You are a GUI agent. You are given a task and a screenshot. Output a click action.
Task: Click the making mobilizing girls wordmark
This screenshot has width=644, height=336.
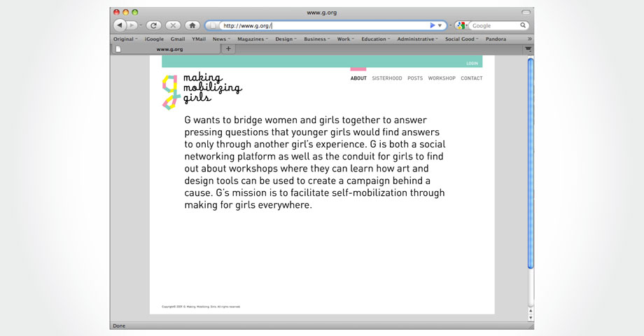(x=212, y=88)
